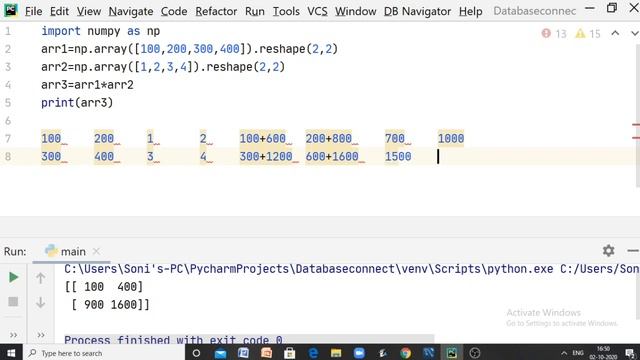Click the red error count indicator

pos(554,33)
